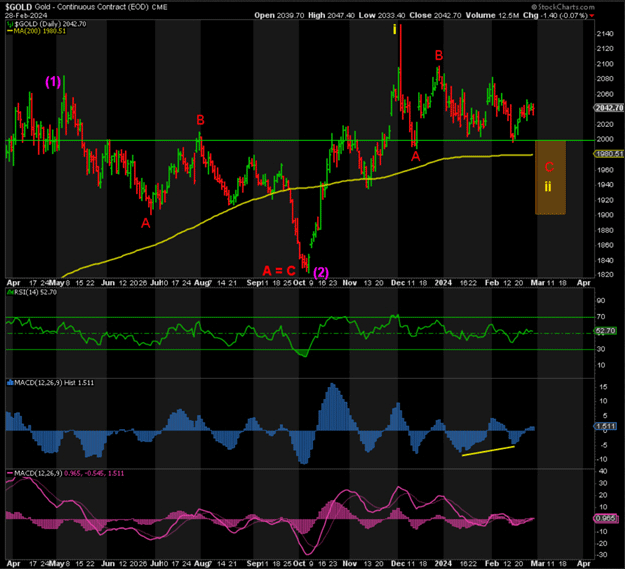
Task: Click the yellow 'i' wave label at peak
Action: pos(396,30)
